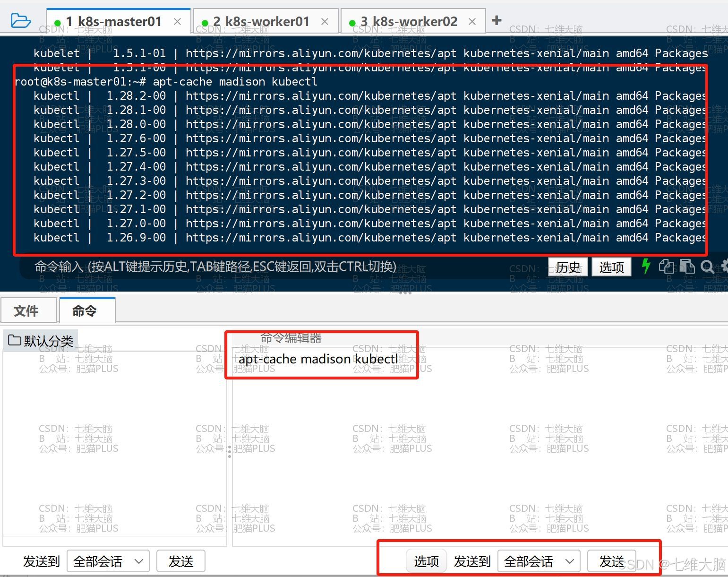Close the k8s-master01 session tab
Image resolution: width=728 pixels, height=577 pixels.
tap(177, 22)
